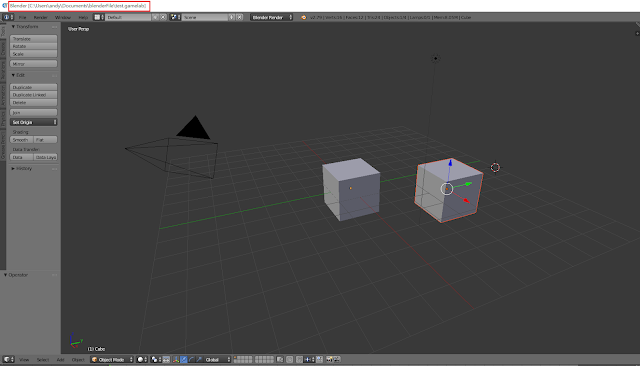The height and width of the screenshot is (366, 640).
Task: Toggle the 3D manipulator widget icon
Action: coord(176,359)
